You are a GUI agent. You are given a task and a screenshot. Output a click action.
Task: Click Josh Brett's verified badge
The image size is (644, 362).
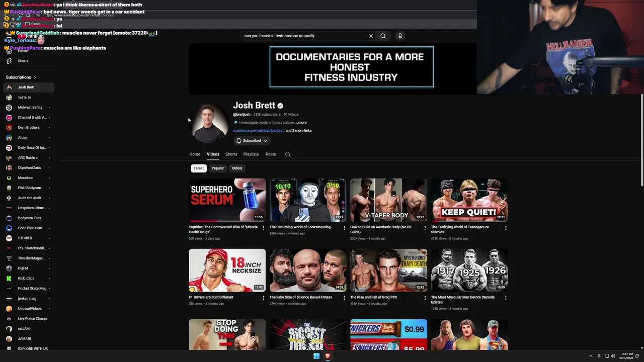[280, 106]
